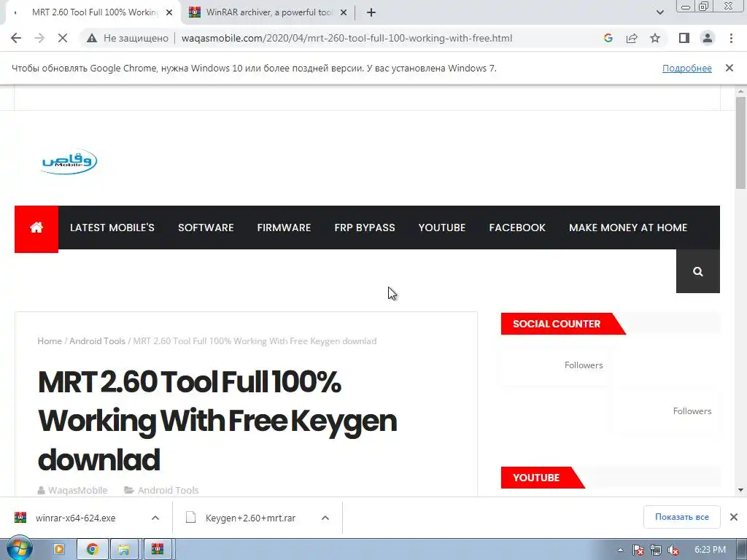This screenshot has height=560, width=747.
Task: Close the WinRAR archiver tab
Action: click(x=344, y=12)
